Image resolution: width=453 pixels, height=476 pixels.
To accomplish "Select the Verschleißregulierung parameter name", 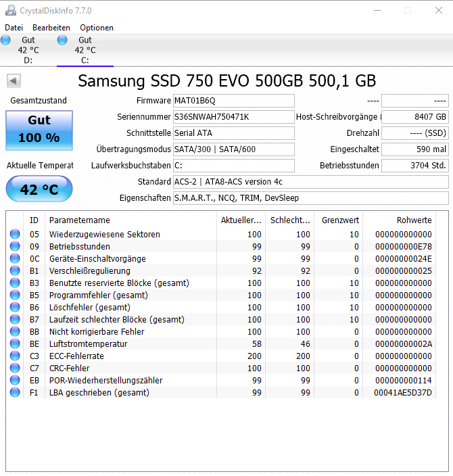I will pos(89,270).
